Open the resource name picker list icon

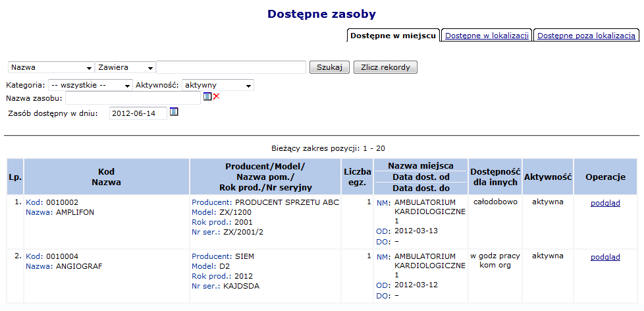point(207,97)
